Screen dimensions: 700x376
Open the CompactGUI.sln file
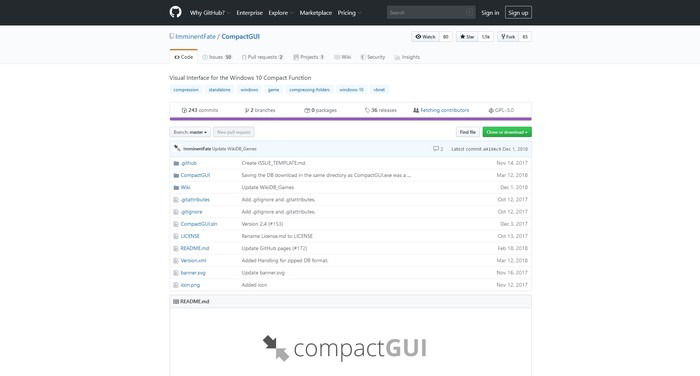click(199, 224)
